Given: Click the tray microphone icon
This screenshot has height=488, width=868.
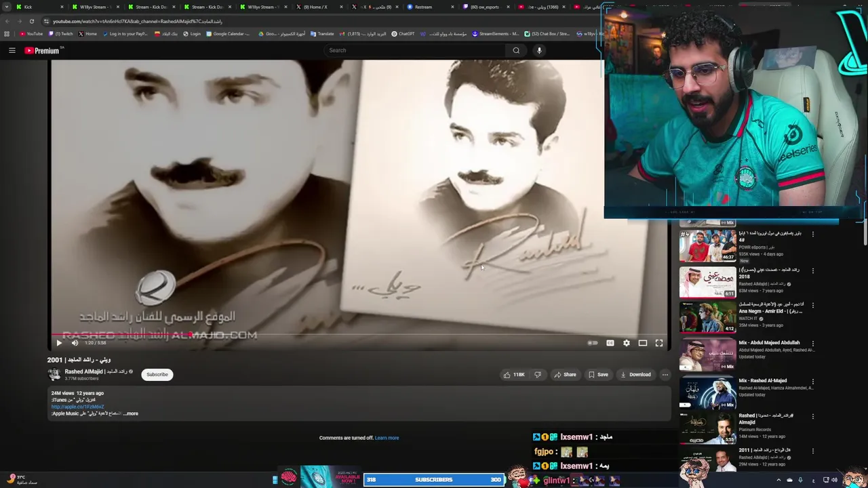Looking at the screenshot, I should pos(800,480).
